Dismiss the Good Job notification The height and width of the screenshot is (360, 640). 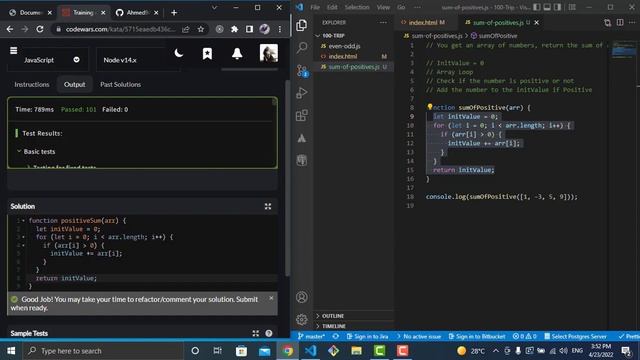click(271, 298)
